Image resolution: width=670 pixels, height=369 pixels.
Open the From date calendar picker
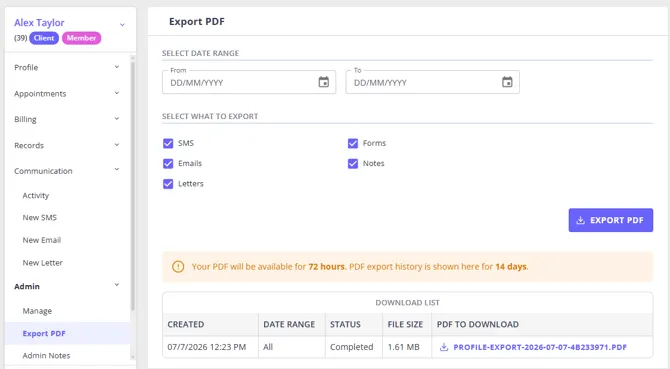(x=323, y=82)
